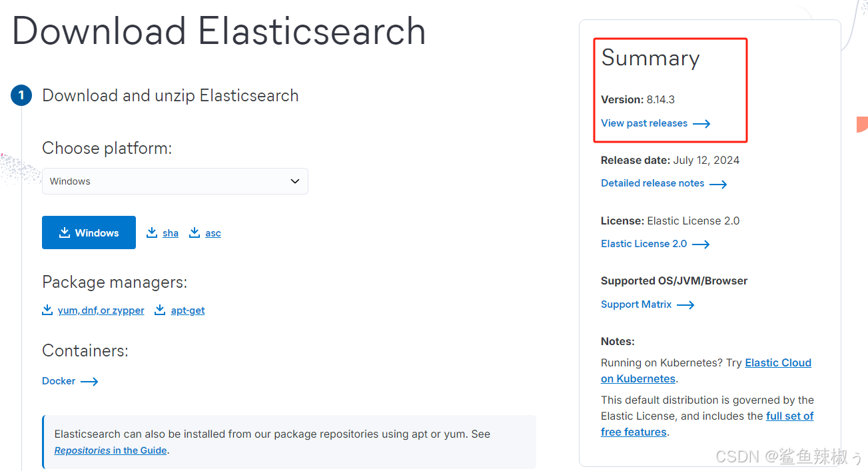This screenshot has width=868, height=471.
Task: Expand platform list via chevron arrow
Action: 295,181
